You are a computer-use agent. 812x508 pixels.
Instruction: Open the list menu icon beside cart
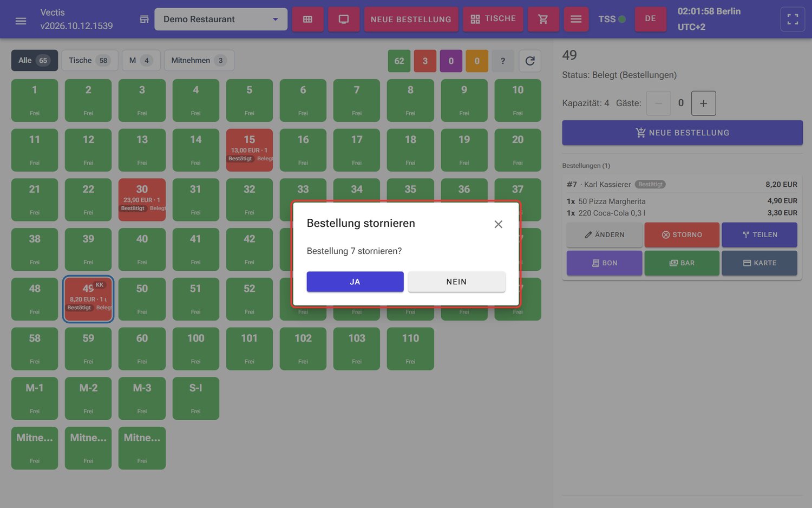576,19
